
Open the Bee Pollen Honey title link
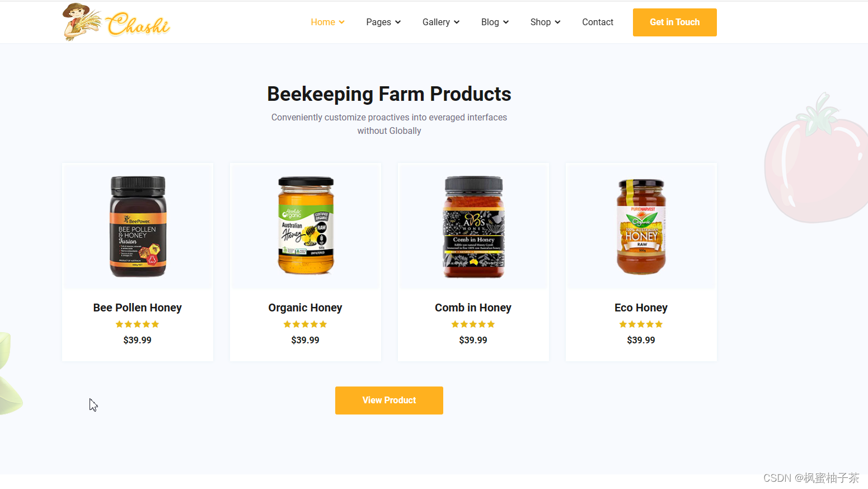138,308
